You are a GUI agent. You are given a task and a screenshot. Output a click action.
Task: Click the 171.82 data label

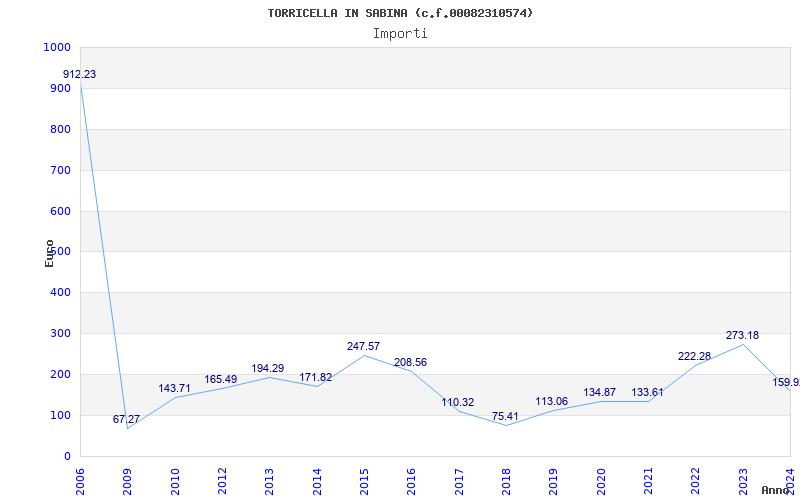(x=315, y=378)
